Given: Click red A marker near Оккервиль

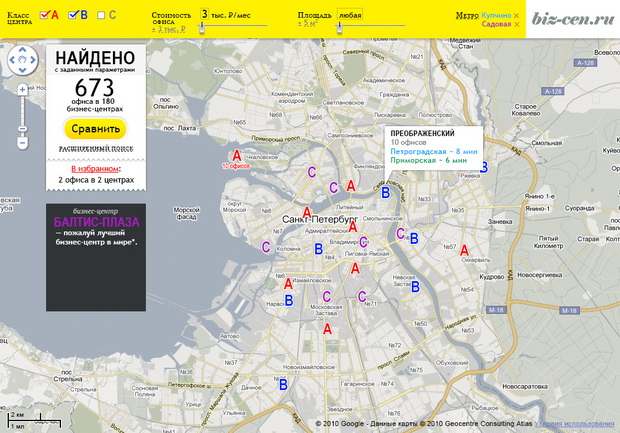Looking at the screenshot, I should [464, 250].
